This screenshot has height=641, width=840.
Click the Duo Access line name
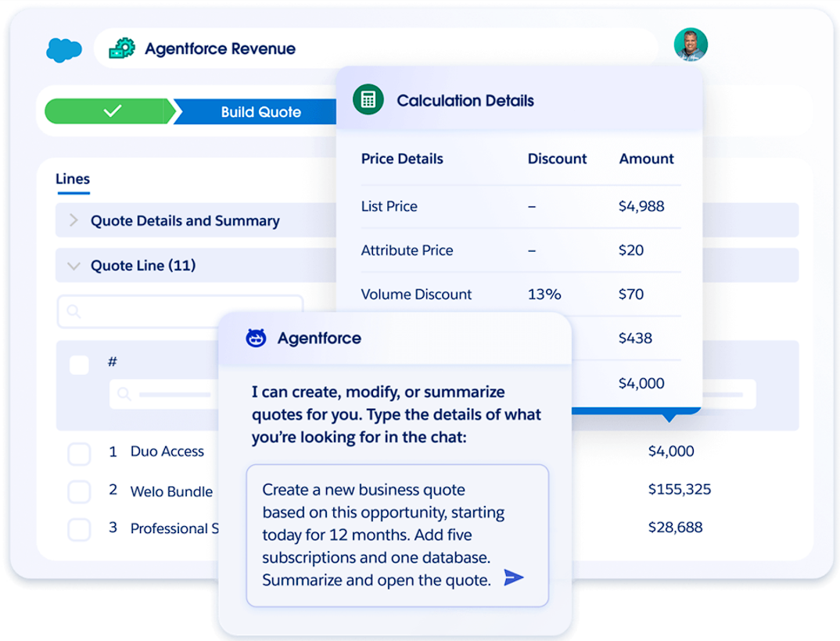click(x=167, y=451)
